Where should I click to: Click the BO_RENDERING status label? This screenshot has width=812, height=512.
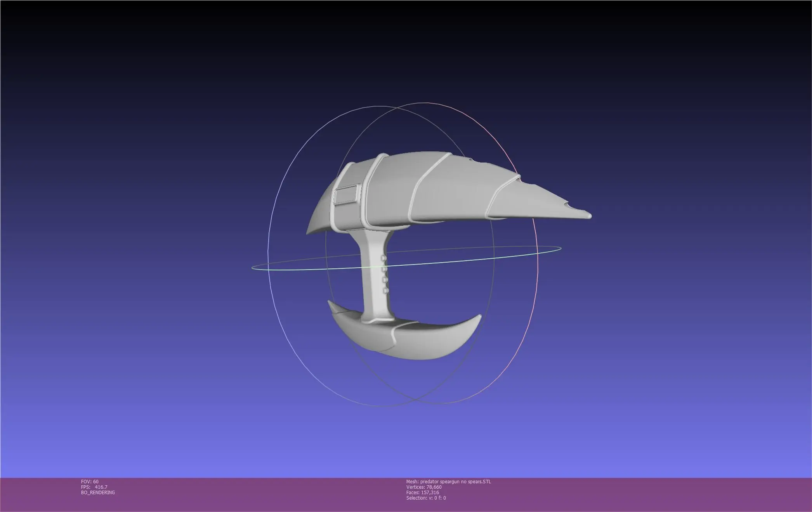[x=98, y=493]
